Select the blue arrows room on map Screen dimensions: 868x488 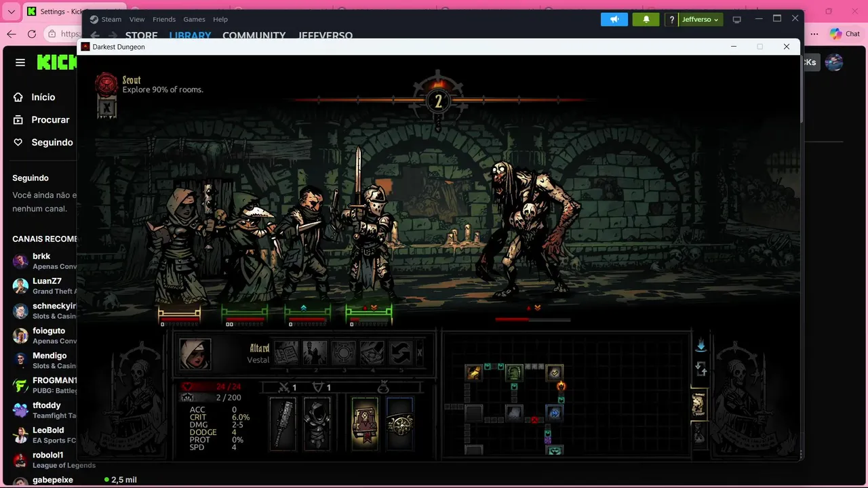(555, 413)
